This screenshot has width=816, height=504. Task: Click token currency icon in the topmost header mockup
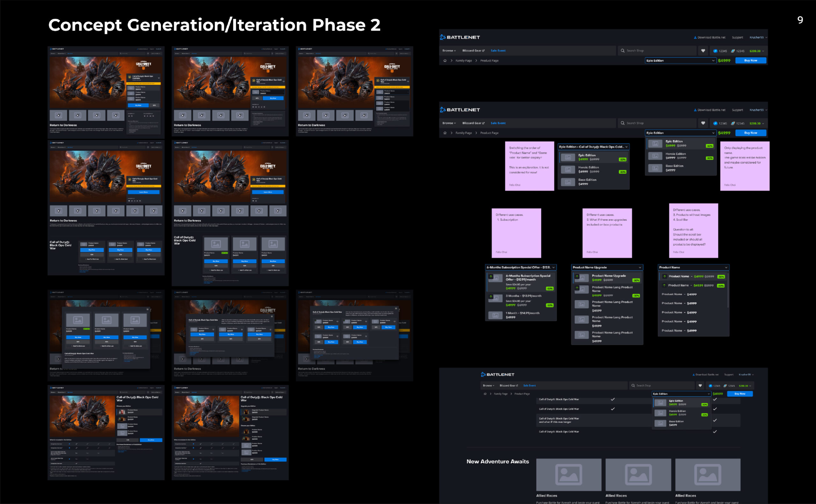click(x=733, y=51)
